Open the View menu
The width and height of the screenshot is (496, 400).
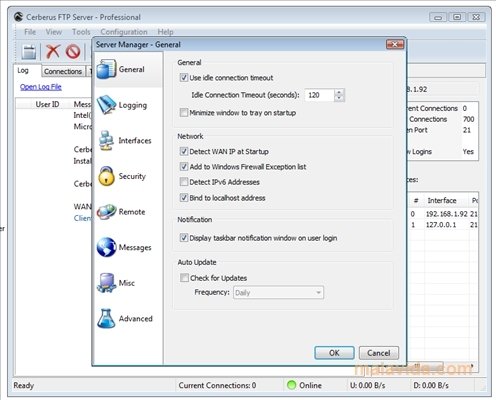[x=54, y=32]
